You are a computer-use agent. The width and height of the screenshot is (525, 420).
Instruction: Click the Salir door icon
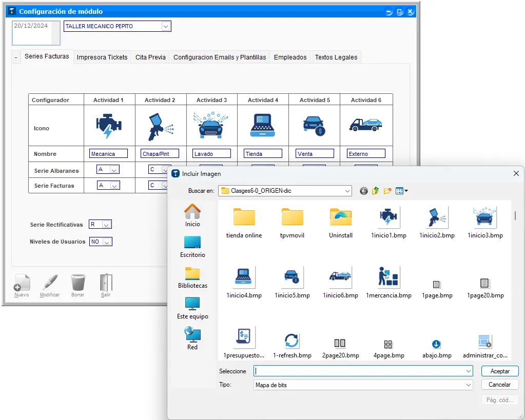coord(106,283)
